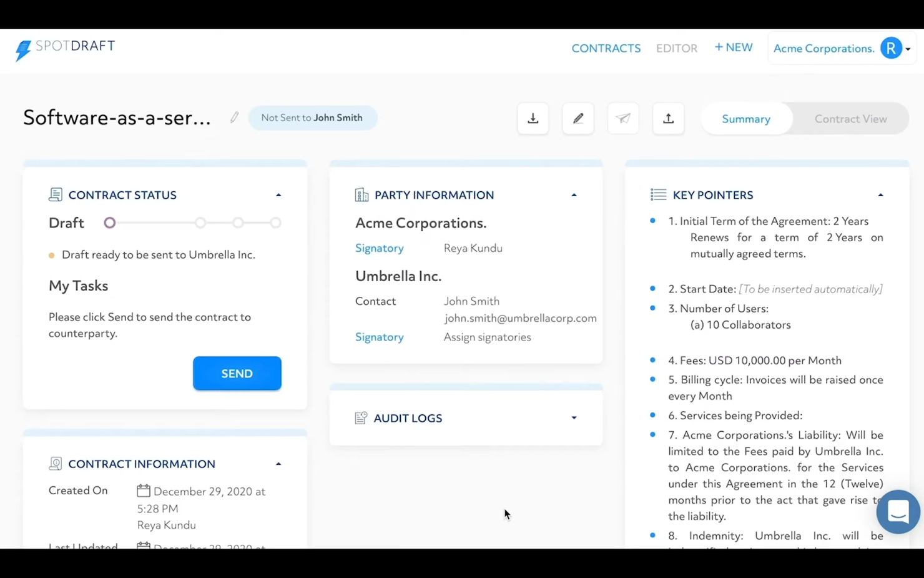This screenshot has width=924, height=578.
Task: Go to the Contracts menu
Action: [606, 48]
